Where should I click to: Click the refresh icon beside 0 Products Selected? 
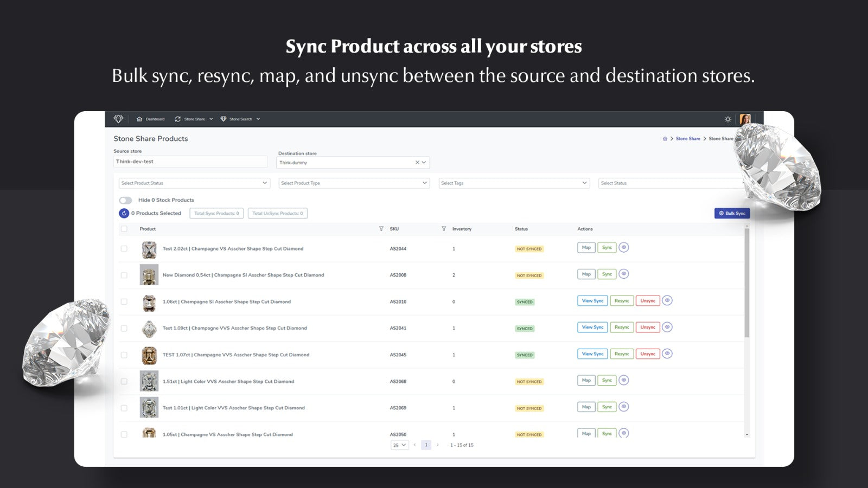[x=124, y=213]
